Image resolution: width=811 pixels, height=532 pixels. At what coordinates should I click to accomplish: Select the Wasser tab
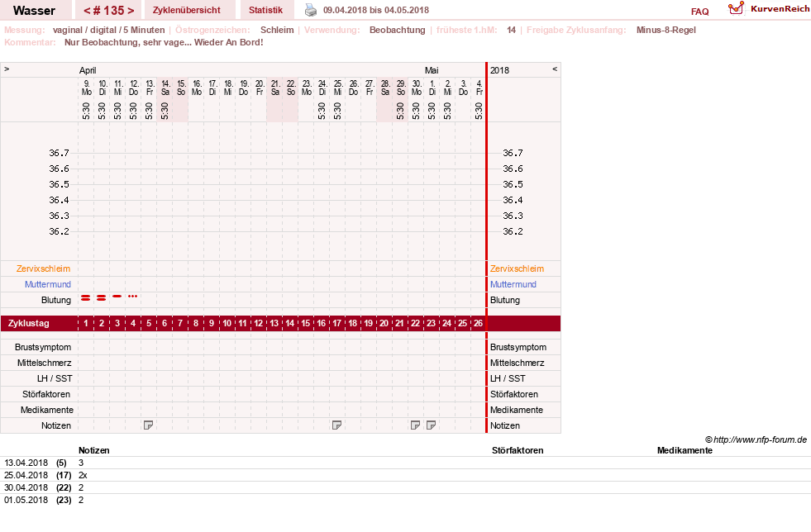tap(34, 10)
